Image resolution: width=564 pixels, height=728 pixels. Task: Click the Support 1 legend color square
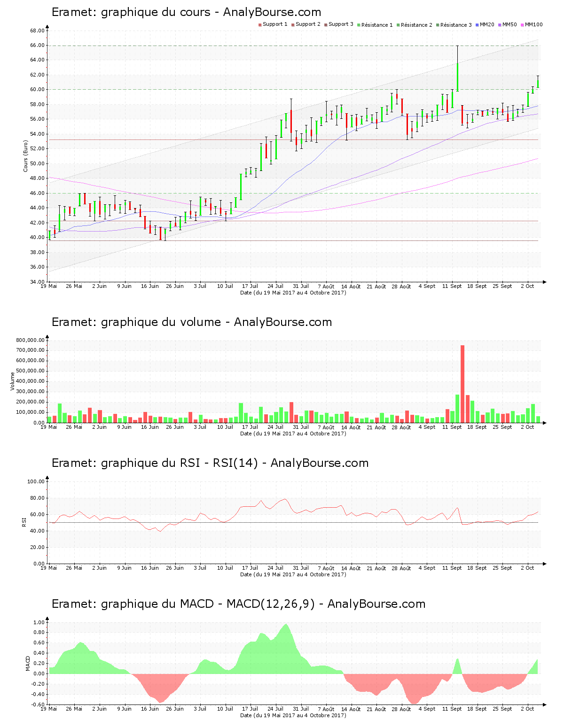click(260, 24)
